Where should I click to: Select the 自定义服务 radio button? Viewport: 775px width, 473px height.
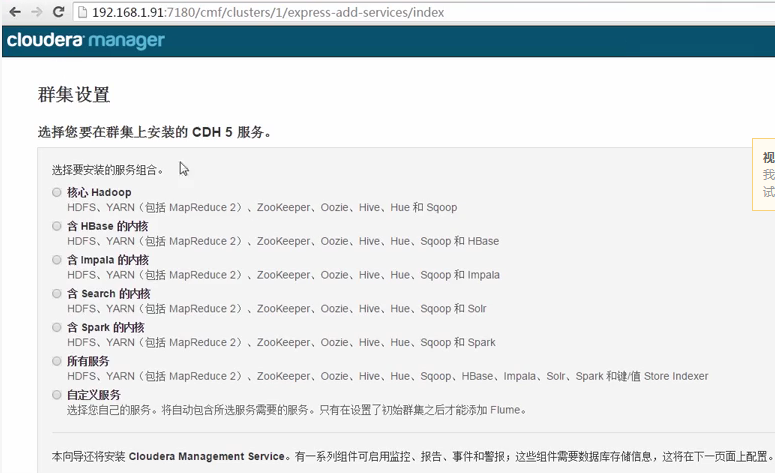57,394
